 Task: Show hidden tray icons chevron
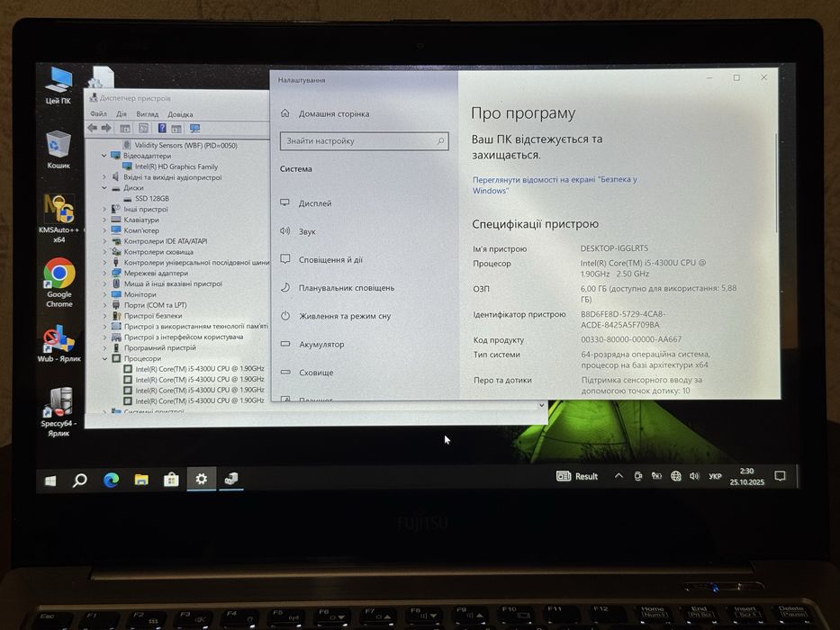619,476
